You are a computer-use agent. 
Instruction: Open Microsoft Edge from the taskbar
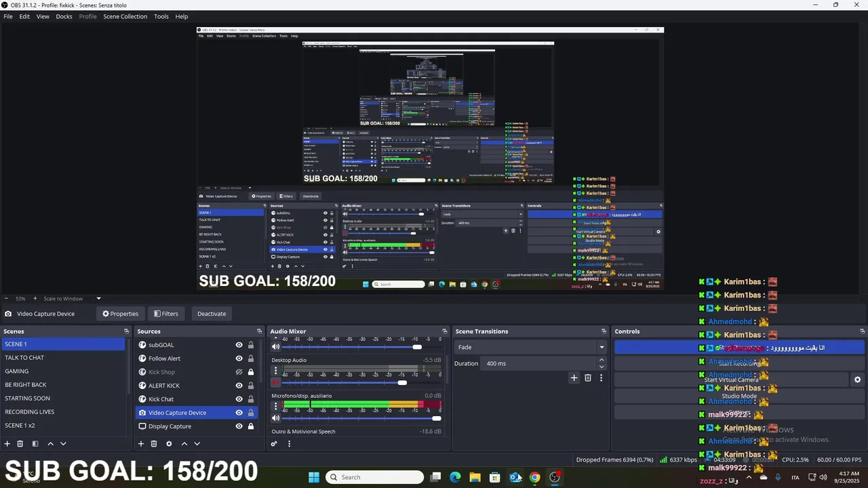[x=455, y=477]
